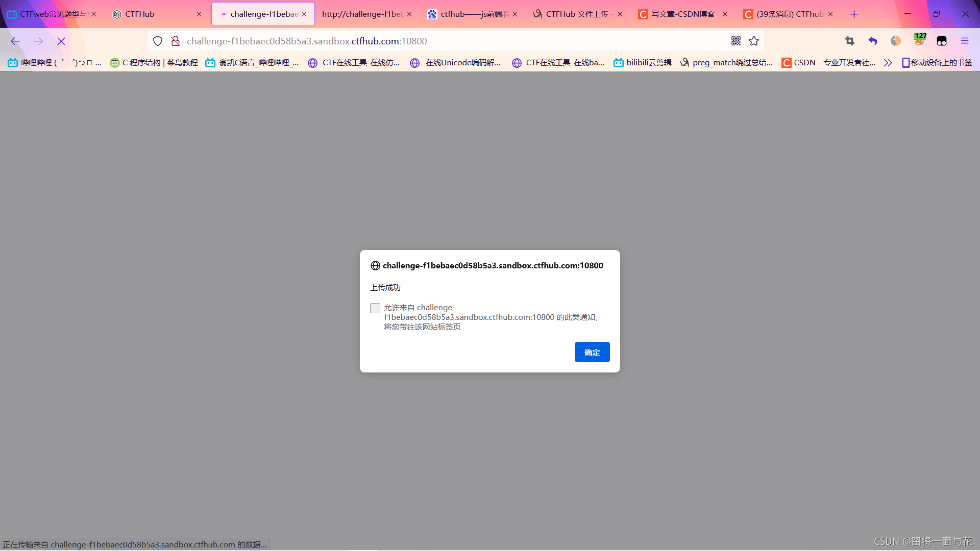Switch to the 写文章-CSDN博客 tab

point(682,14)
